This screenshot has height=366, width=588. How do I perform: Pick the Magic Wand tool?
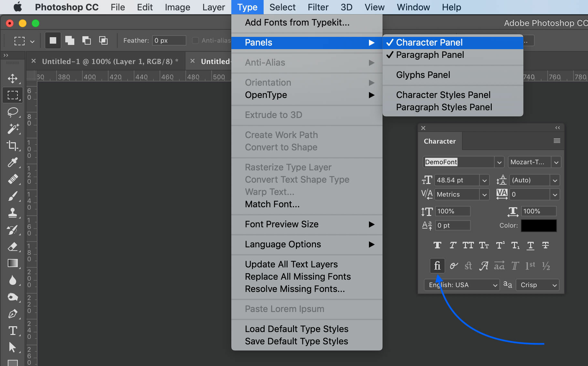tap(13, 129)
